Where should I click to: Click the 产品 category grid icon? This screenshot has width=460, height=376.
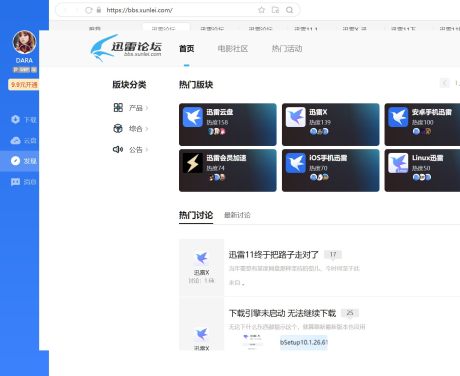point(118,108)
